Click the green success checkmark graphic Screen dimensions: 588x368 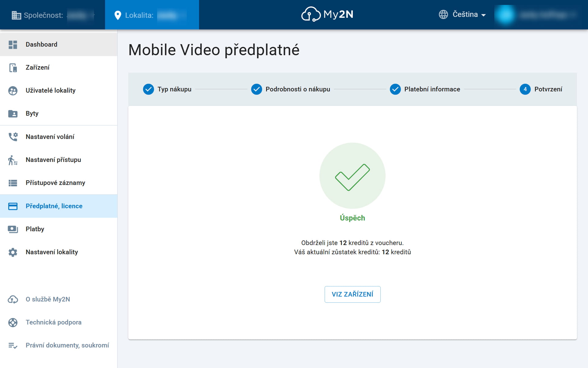(x=352, y=176)
